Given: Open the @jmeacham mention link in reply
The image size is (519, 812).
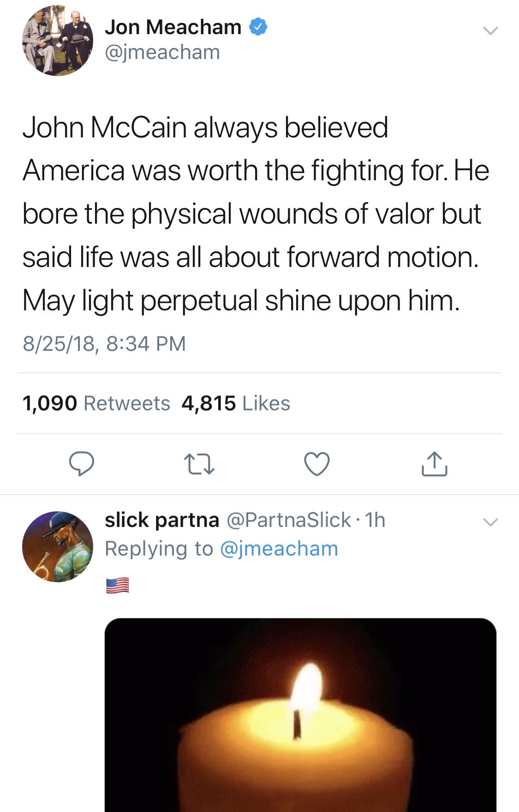Looking at the screenshot, I should 279,549.
